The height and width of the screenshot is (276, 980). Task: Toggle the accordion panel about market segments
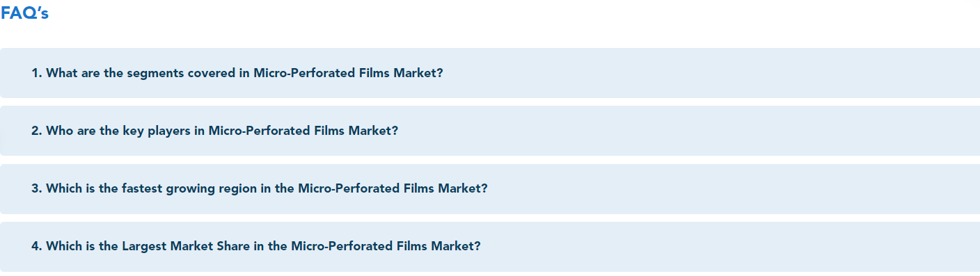[490, 73]
